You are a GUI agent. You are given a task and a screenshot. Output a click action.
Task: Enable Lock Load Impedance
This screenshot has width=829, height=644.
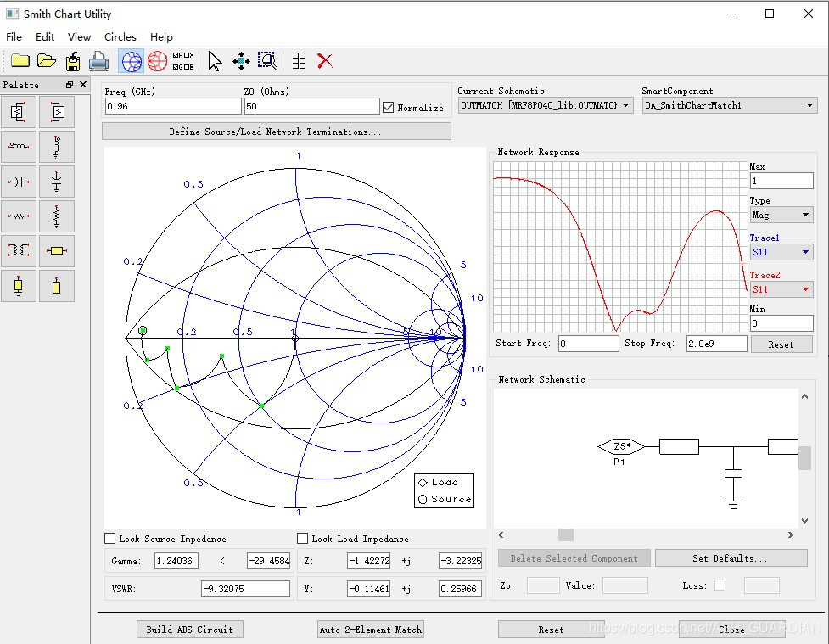point(302,538)
